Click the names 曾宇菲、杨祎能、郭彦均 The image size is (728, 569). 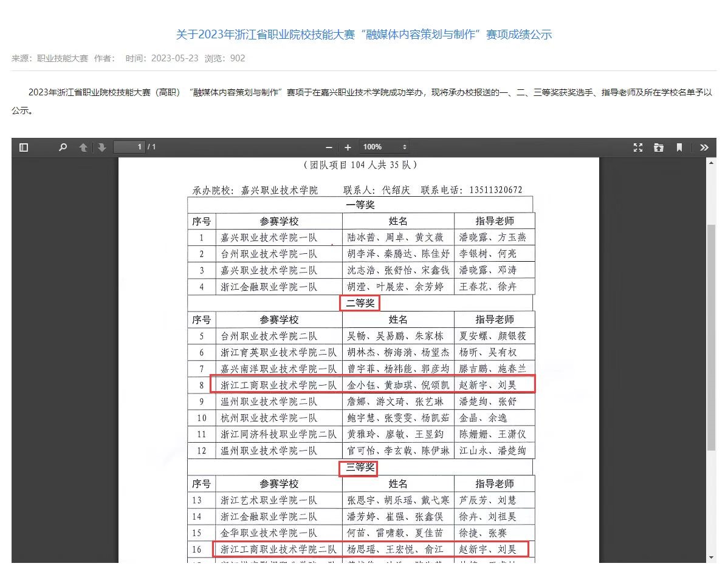point(399,369)
